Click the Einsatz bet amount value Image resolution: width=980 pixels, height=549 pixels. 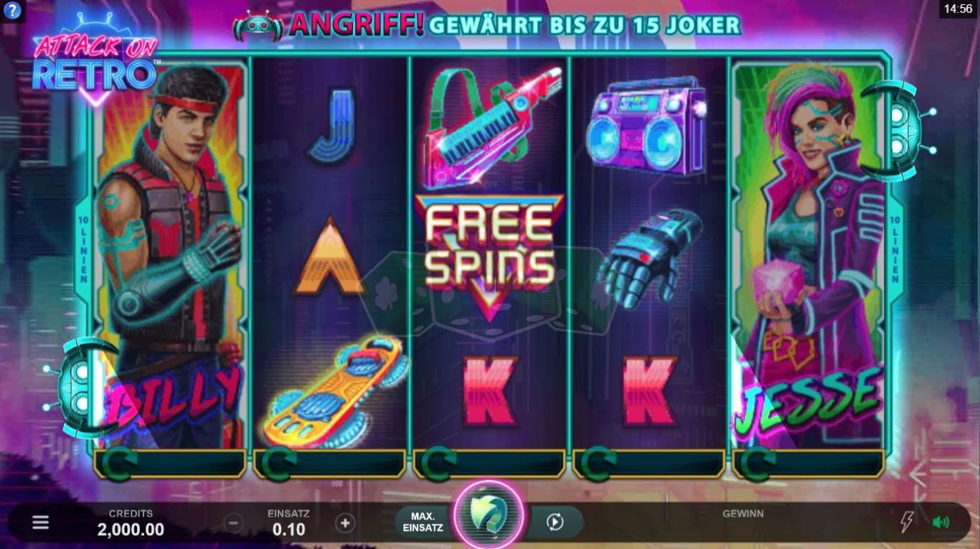[288, 530]
